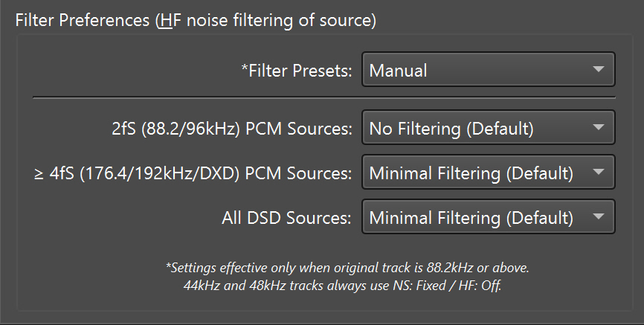
Task: Click 'Minimal Filtering (Default)' for All DSD Sources
Action: coord(471,218)
